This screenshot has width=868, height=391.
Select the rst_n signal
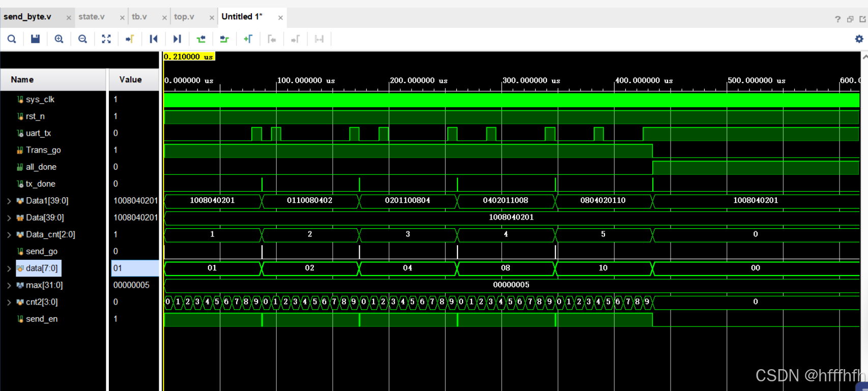pos(35,116)
